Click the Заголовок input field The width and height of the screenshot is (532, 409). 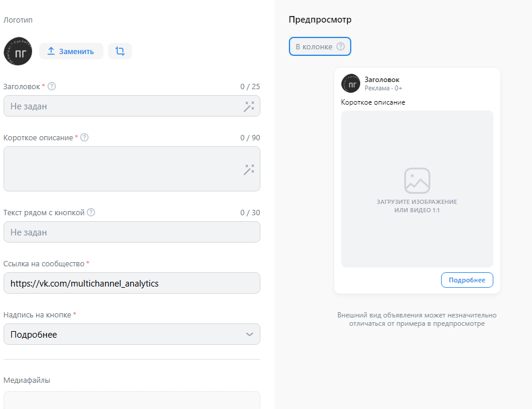coord(131,106)
